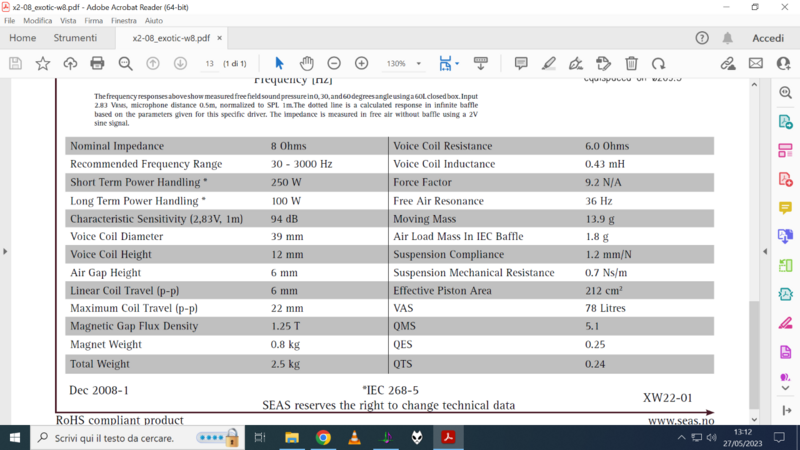Send file by email envelope icon
The height and width of the screenshot is (450, 800).
coord(756,63)
